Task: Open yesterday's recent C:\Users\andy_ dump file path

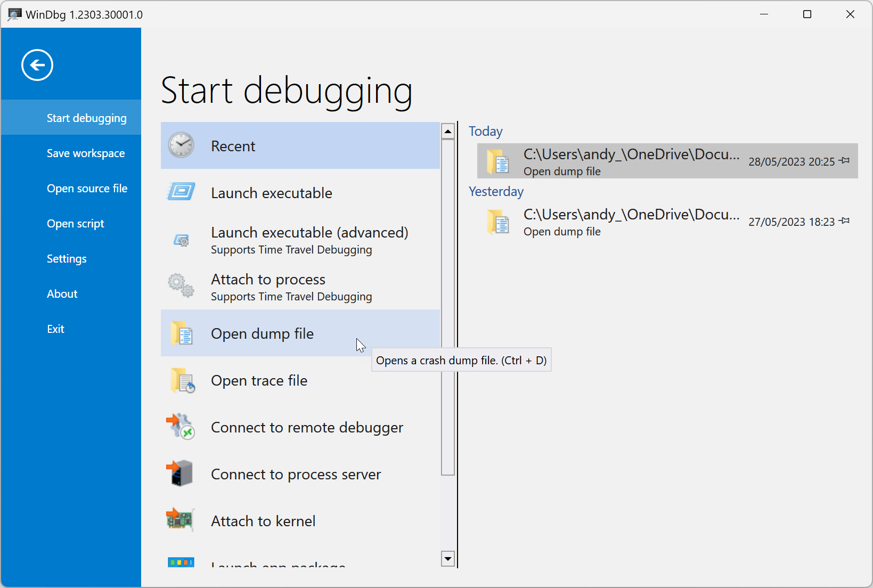Action: pyautogui.click(x=631, y=215)
